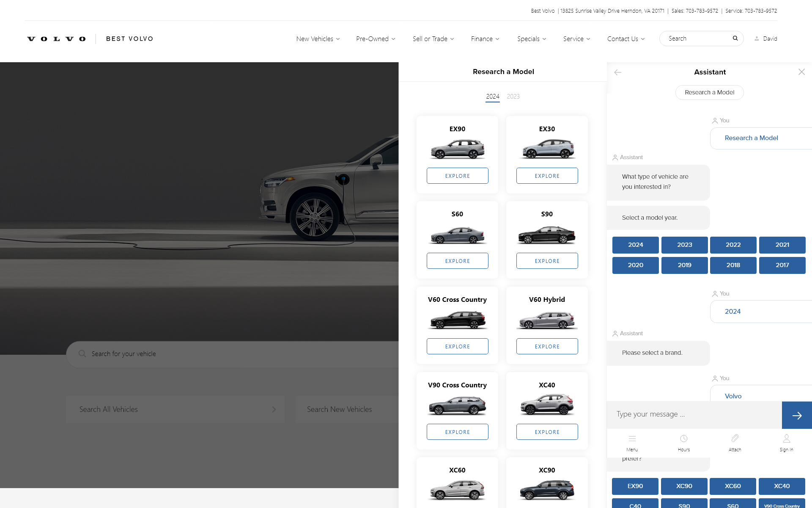Click the EX90 car thumbnail
812x508 pixels.
(x=458, y=149)
